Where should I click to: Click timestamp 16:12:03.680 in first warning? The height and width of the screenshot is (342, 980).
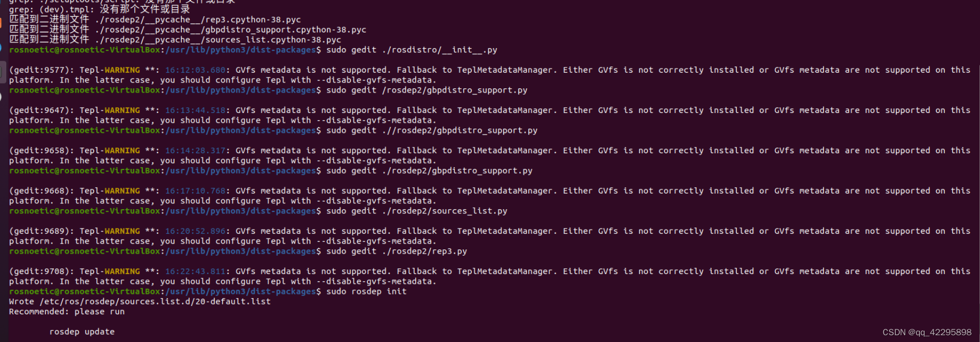[195, 70]
